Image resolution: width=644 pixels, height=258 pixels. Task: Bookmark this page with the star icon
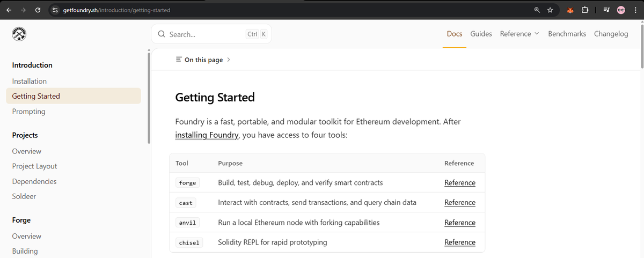550,10
